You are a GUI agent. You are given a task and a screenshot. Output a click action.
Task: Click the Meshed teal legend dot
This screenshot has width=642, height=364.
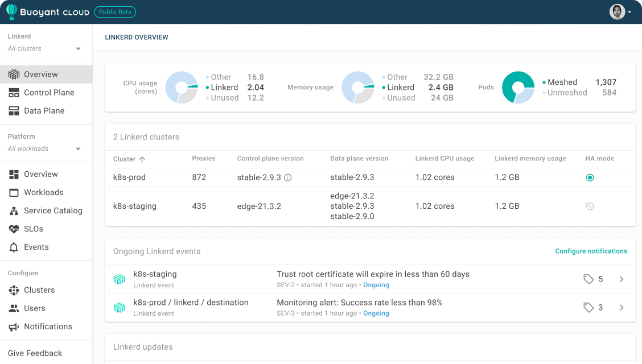[544, 82]
